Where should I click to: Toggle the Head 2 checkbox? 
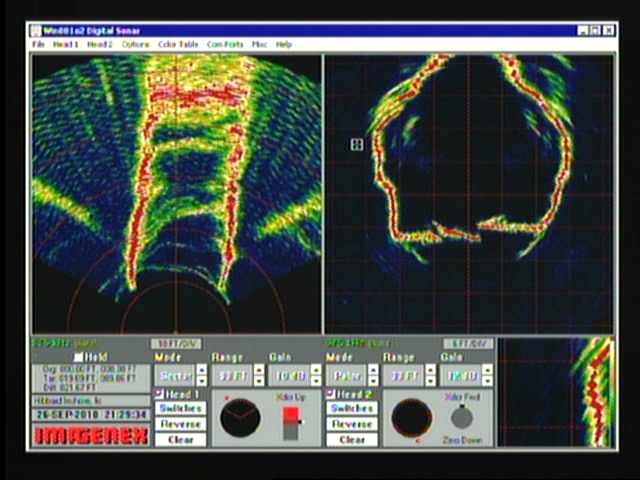pos(331,394)
